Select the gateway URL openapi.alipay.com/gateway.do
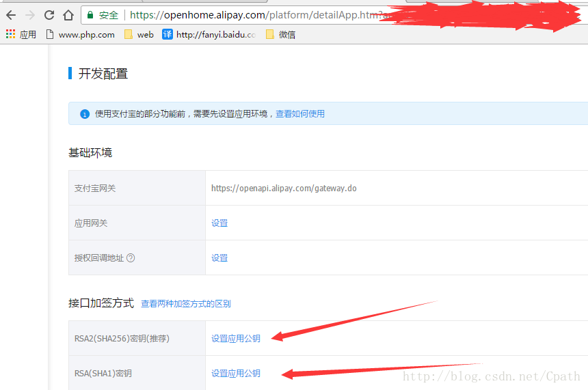The height and width of the screenshot is (390, 588). coord(284,188)
